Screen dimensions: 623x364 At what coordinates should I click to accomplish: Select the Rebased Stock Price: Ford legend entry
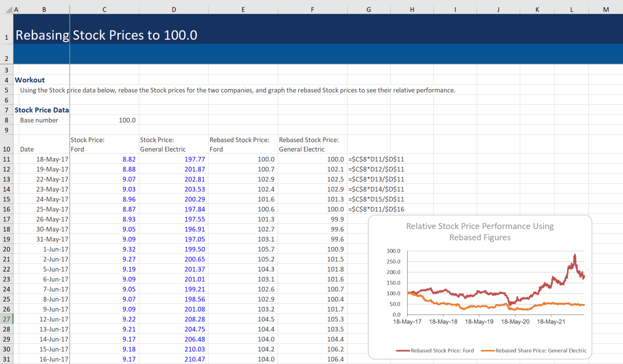click(435, 350)
